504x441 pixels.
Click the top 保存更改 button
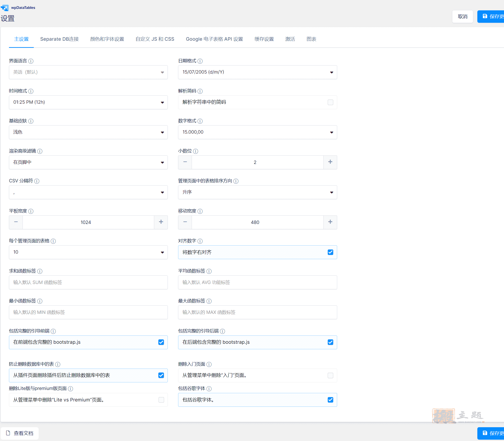coord(491,17)
